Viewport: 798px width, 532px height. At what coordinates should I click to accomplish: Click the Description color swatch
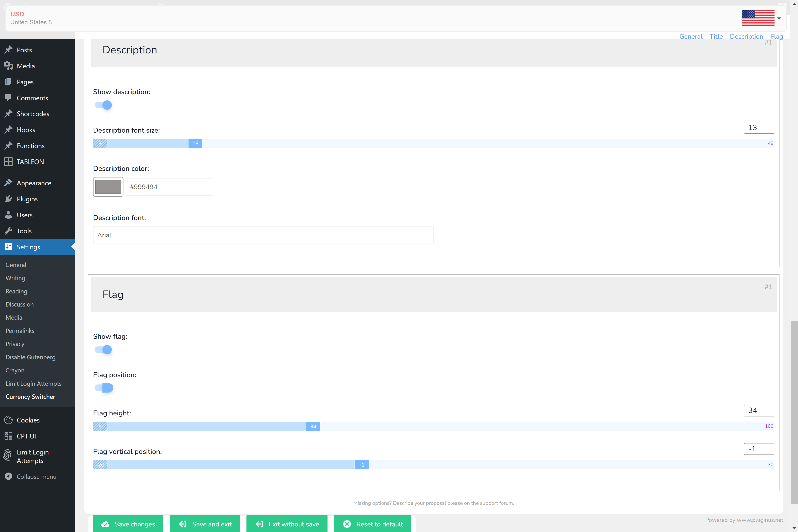coord(108,187)
